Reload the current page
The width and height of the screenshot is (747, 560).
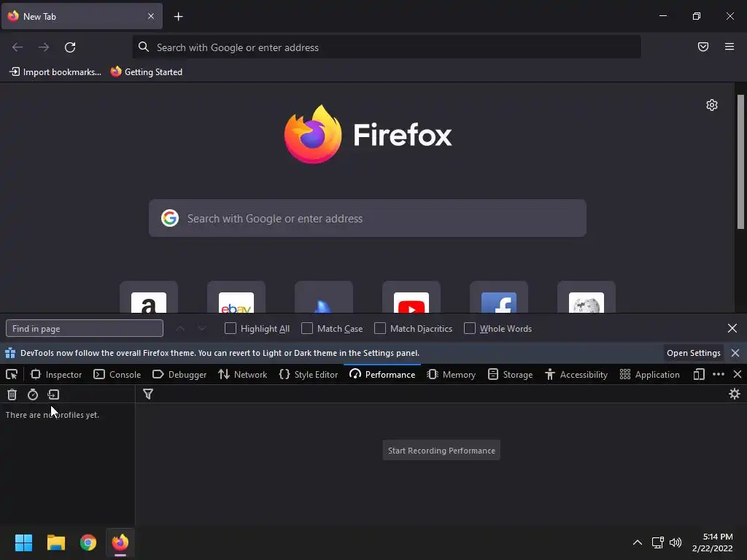pos(70,47)
